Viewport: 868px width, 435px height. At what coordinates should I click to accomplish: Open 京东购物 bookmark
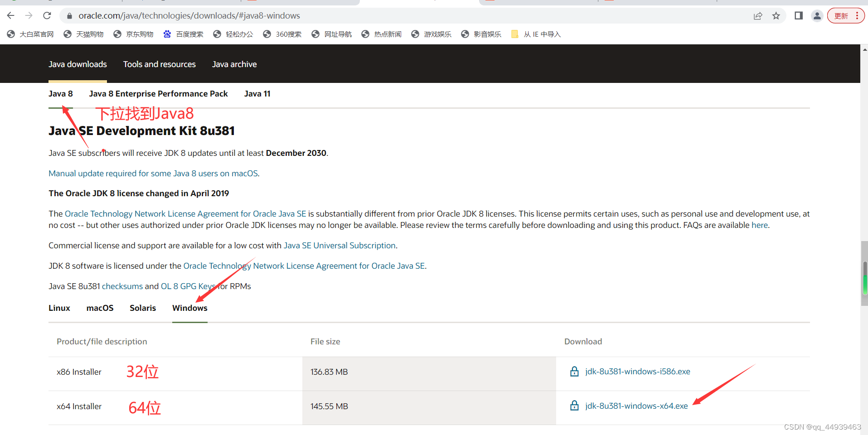(x=133, y=34)
